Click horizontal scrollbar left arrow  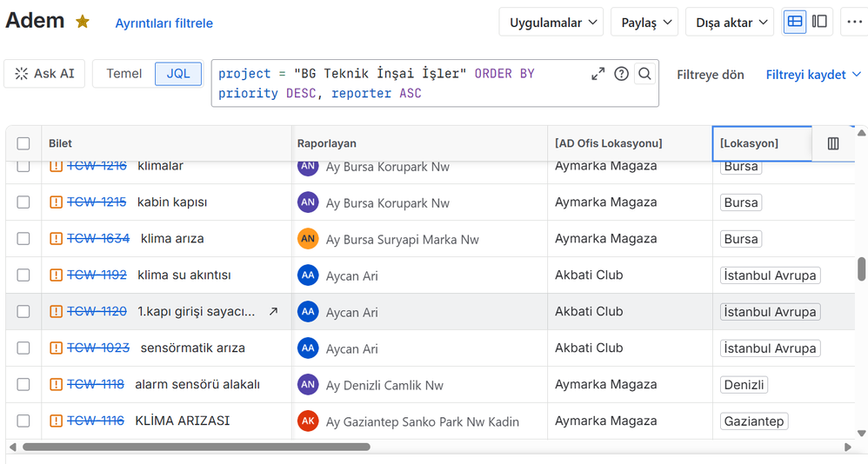(13, 447)
